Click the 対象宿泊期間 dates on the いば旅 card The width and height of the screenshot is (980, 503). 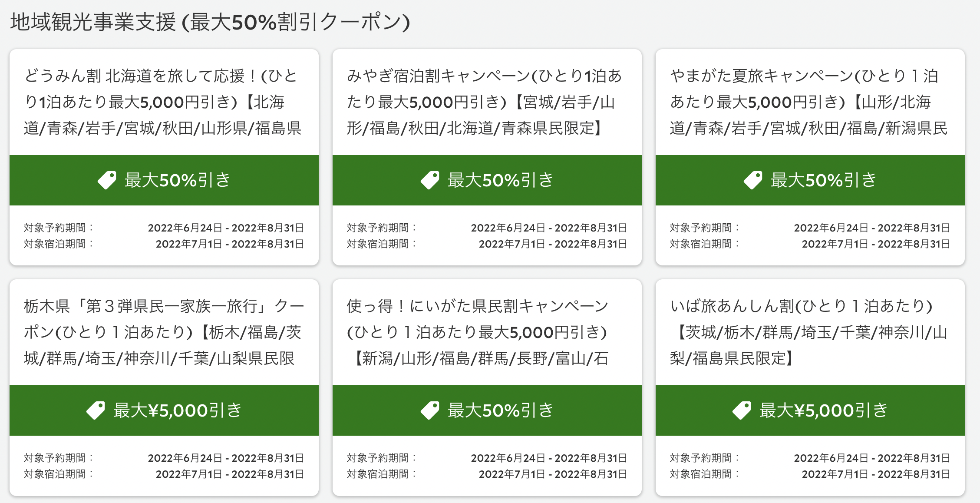[875, 474]
